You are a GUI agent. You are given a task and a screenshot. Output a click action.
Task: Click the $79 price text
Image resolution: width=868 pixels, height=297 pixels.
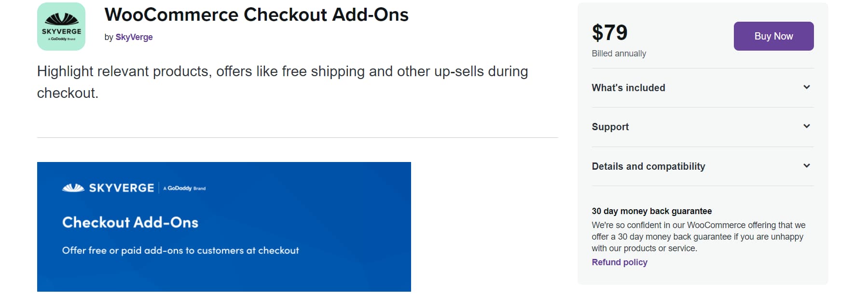tap(609, 33)
